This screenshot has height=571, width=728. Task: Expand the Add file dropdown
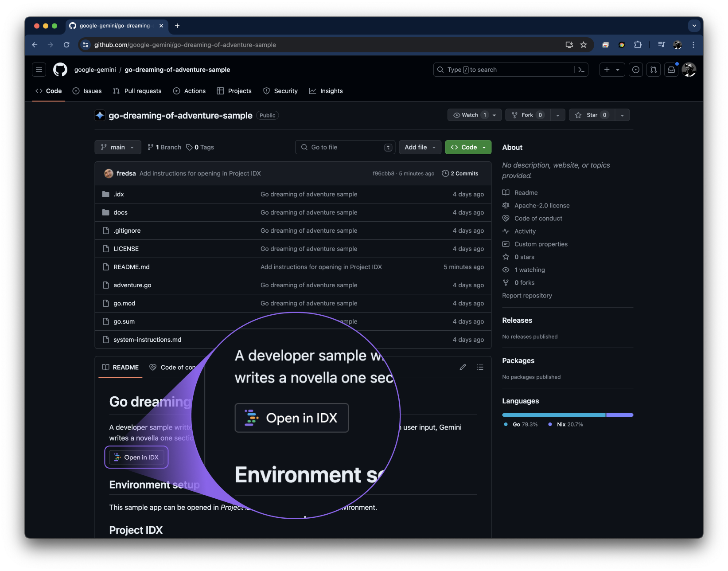pos(420,147)
